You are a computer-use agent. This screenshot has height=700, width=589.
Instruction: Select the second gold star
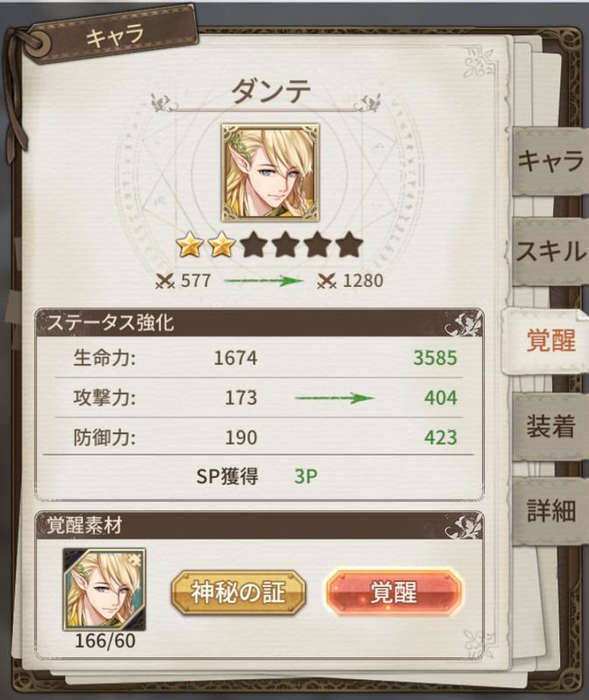click(x=221, y=245)
